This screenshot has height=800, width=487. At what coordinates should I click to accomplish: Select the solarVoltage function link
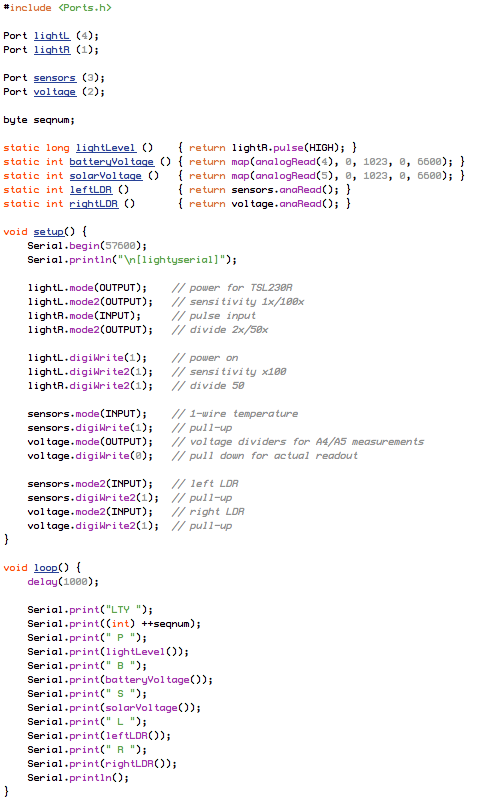[106, 176]
